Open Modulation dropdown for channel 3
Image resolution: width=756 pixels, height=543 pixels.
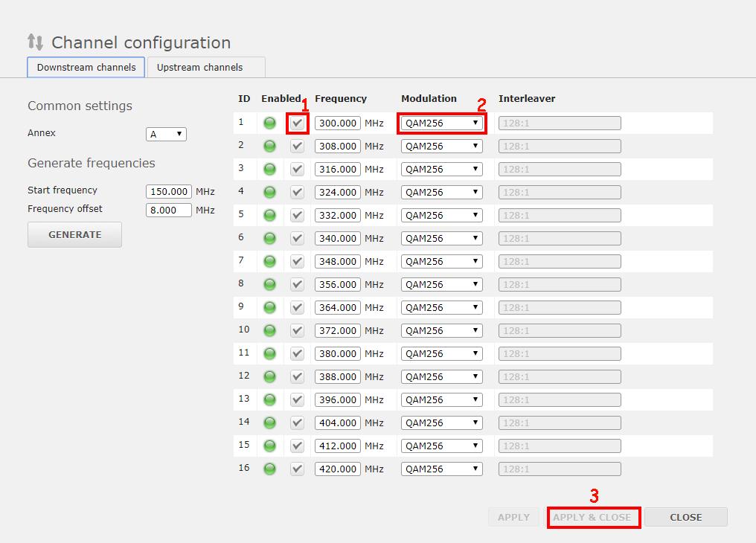442,170
